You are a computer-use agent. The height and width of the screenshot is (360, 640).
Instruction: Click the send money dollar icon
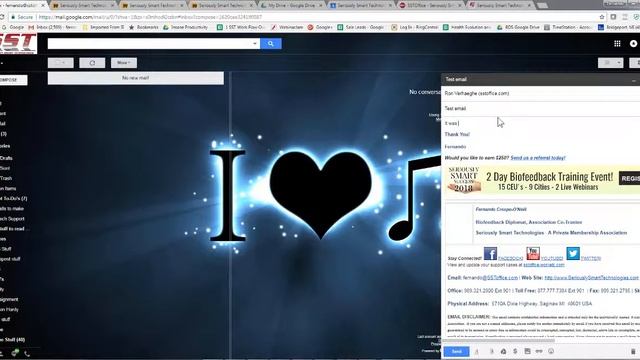click(515, 351)
